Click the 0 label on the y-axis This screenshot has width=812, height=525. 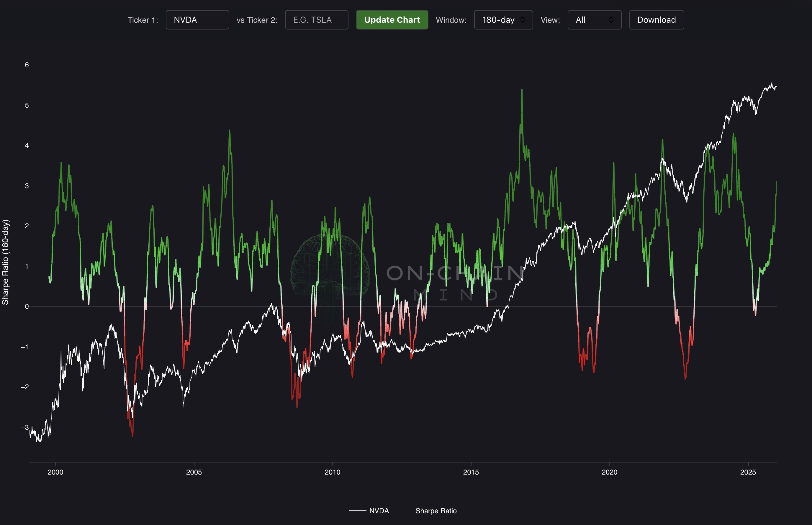click(x=27, y=306)
